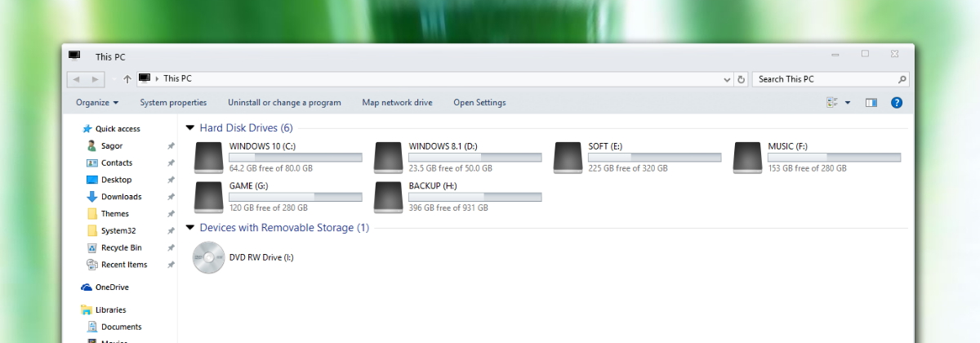
Task: Click the pin icon next to Downloads
Action: click(x=171, y=197)
